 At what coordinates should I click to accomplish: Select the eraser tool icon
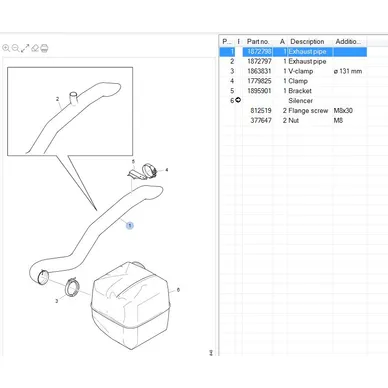point(35,48)
